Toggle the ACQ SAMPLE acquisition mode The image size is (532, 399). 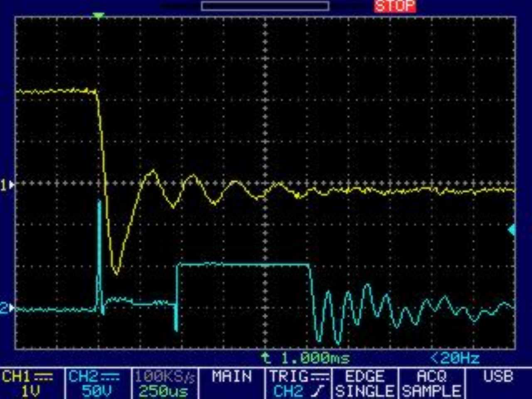[x=431, y=384]
